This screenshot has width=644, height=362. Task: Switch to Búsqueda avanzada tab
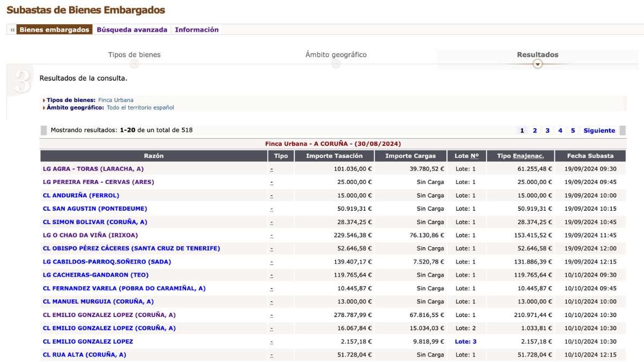132,29
